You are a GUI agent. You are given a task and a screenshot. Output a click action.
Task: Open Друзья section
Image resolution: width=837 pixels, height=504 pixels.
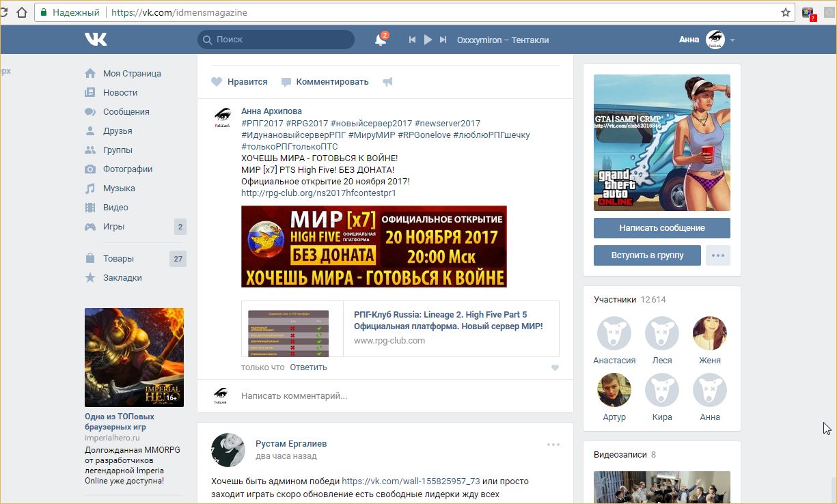pos(118,130)
